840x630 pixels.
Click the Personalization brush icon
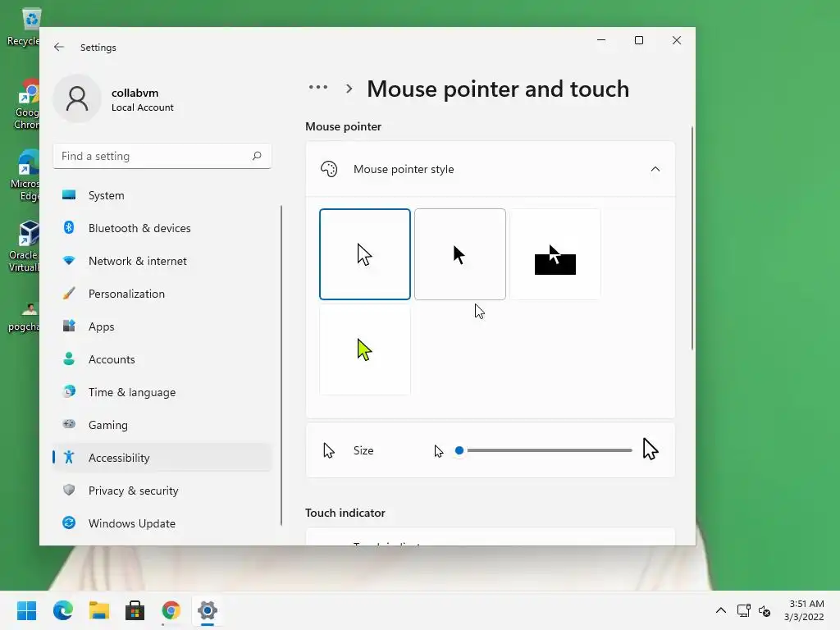tap(69, 293)
